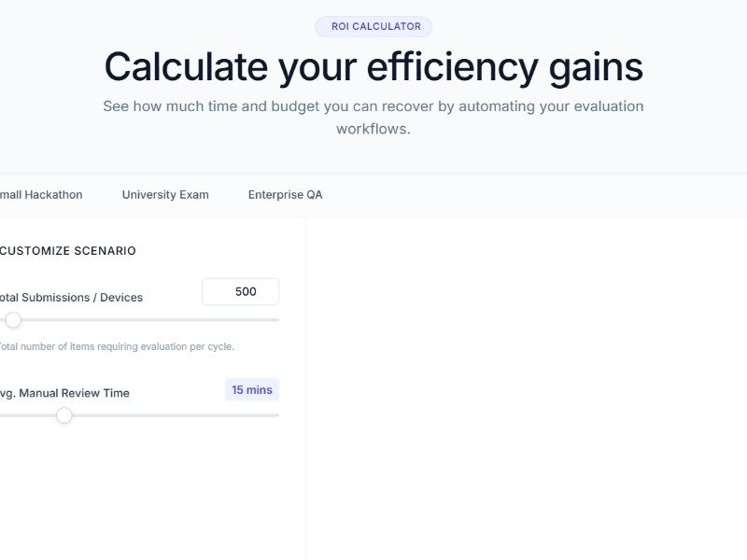Switch to the University Exam tab
This screenshot has height=560, width=747.
tap(165, 195)
